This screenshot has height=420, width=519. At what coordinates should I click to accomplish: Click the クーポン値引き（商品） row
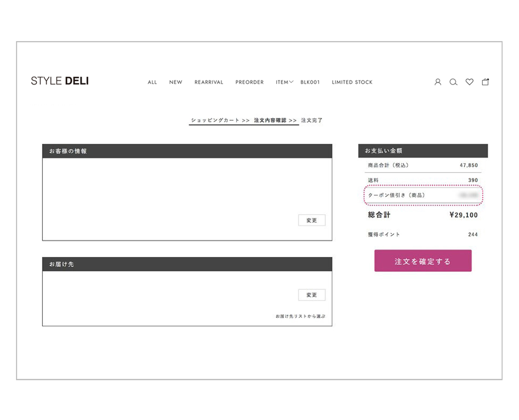pos(423,196)
